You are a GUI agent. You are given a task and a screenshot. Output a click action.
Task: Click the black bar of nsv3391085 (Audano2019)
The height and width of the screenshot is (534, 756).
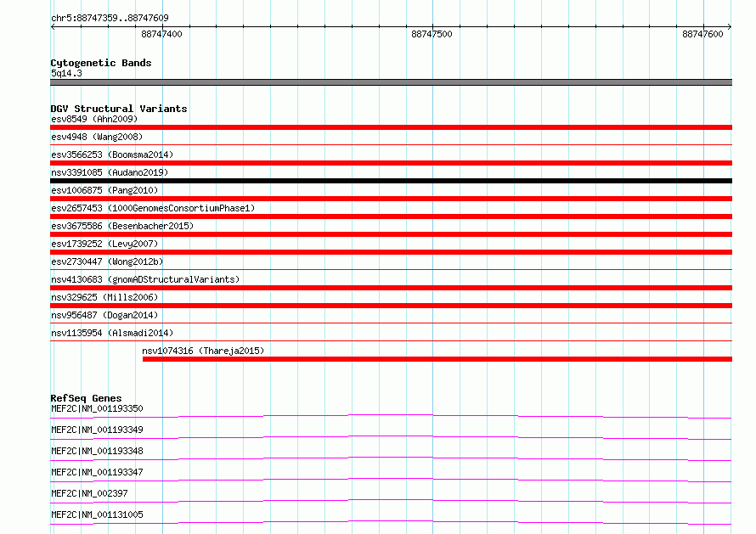tap(391, 181)
